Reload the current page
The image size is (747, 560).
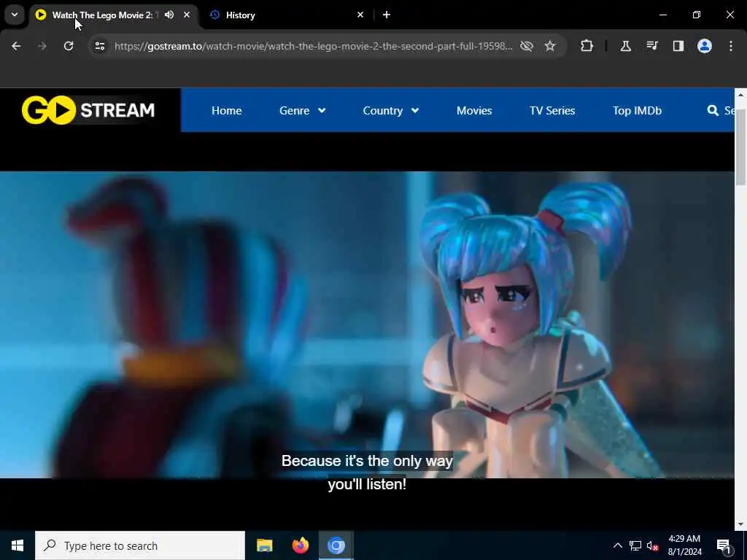[x=69, y=46]
